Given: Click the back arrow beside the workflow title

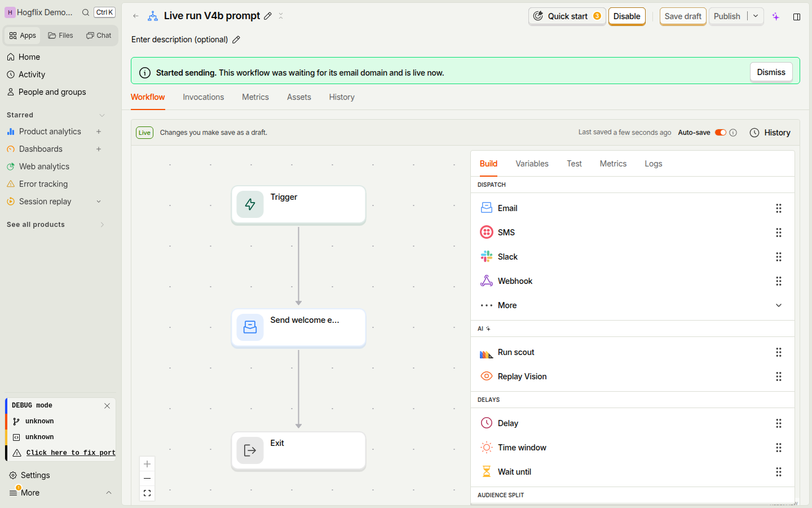Looking at the screenshot, I should coord(136,16).
